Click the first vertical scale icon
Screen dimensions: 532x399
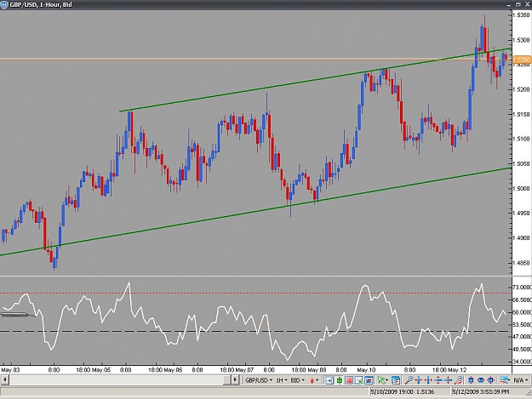pos(438,380)
